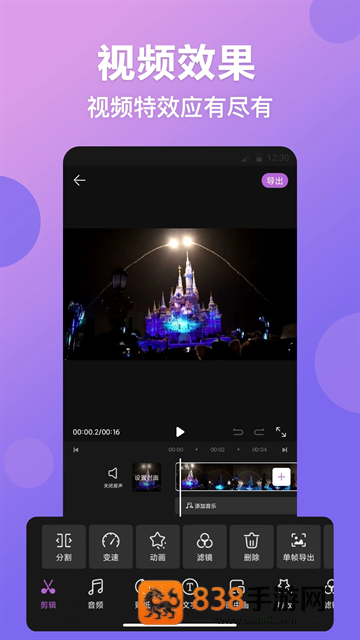Open the 设置封面 cover thumbnail
The image size is (360, 640).
pyautogui.click(x=147, y=477)
